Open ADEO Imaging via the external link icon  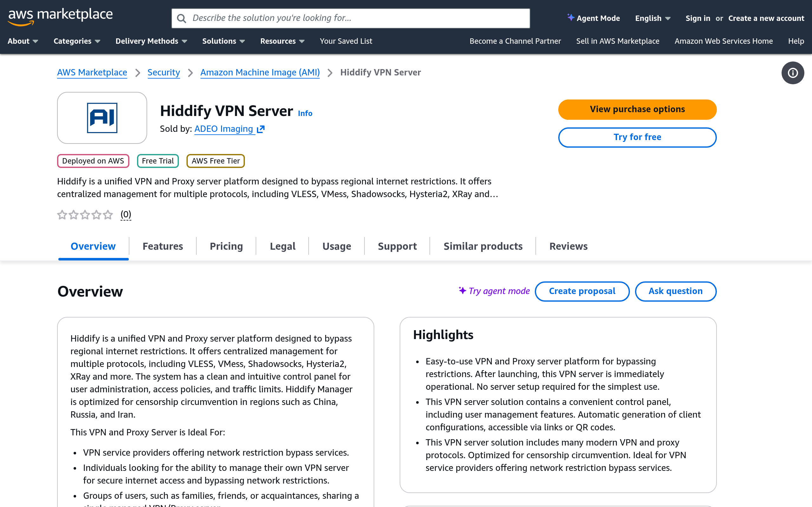coord(261,129)
